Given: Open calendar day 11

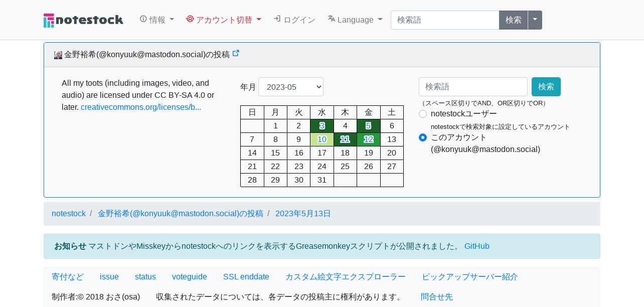Looking at the screenshot, I should coord(345,139).
